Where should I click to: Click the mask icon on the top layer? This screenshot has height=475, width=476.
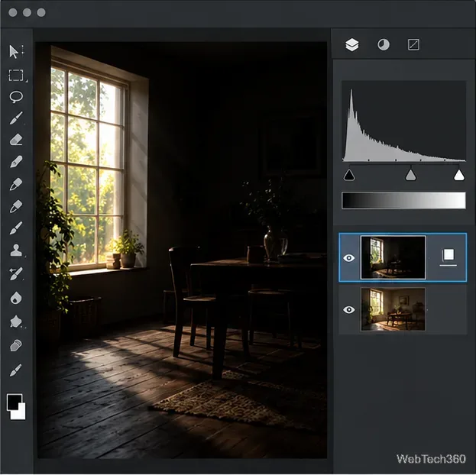point(448,257)
